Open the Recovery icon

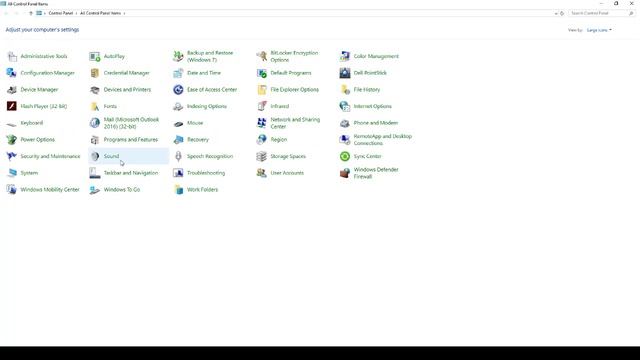click(x=178, y=140)
